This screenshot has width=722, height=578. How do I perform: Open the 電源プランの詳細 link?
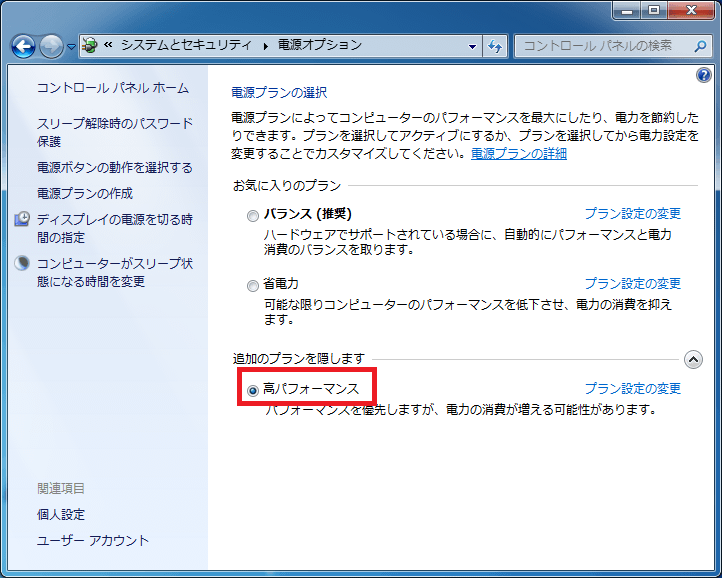click(518, 154)
